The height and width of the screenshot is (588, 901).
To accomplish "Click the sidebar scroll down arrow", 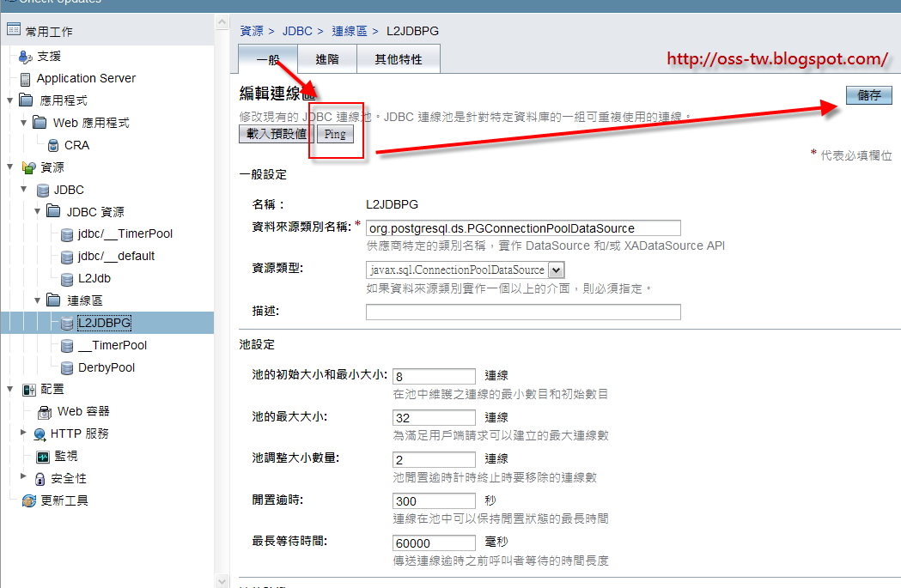I will coord(222,580).
